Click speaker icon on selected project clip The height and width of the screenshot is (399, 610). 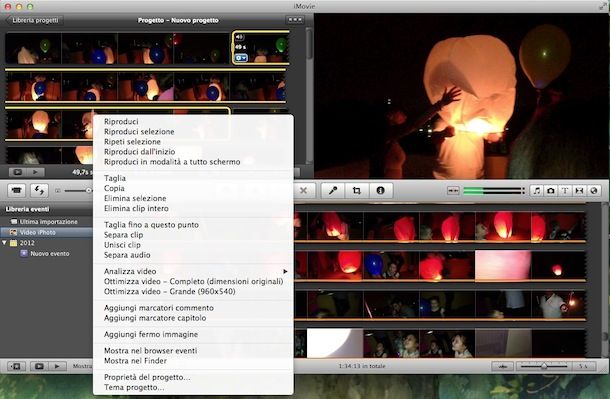(x=240, y=37)
